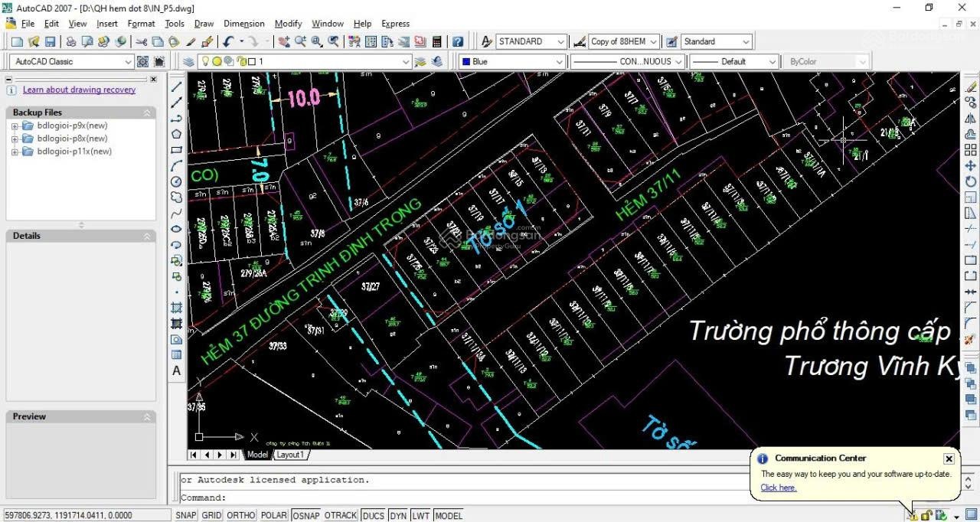The image size is (980, 522).
Task: Click the 'Learn about drawing recovery' link
Action: point(79,90)
